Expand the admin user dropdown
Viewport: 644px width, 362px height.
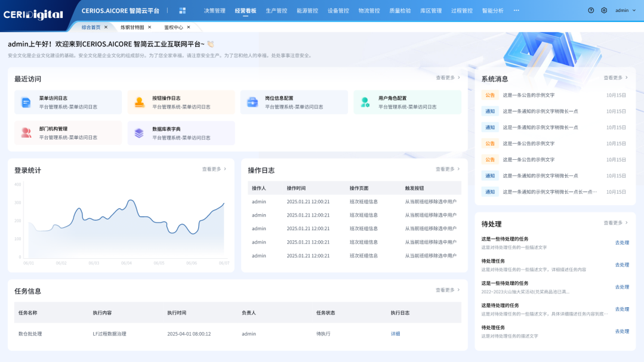pyautogui.click(x=625, y=11)
